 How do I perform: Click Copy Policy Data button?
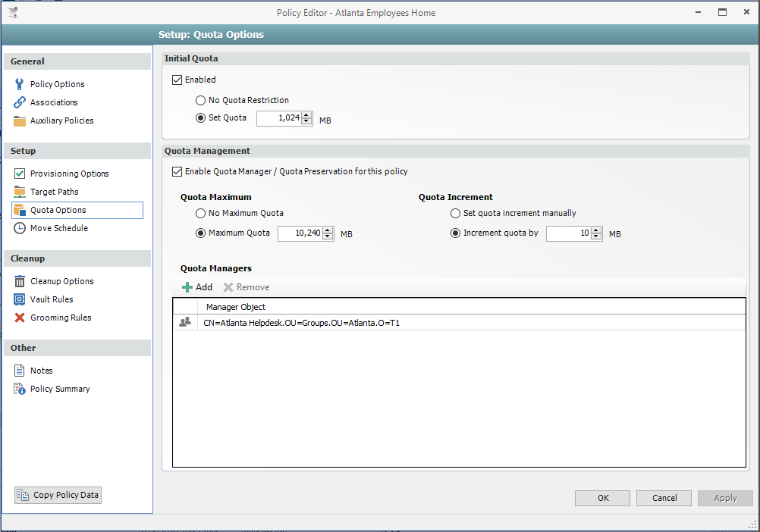pos(58,495)
